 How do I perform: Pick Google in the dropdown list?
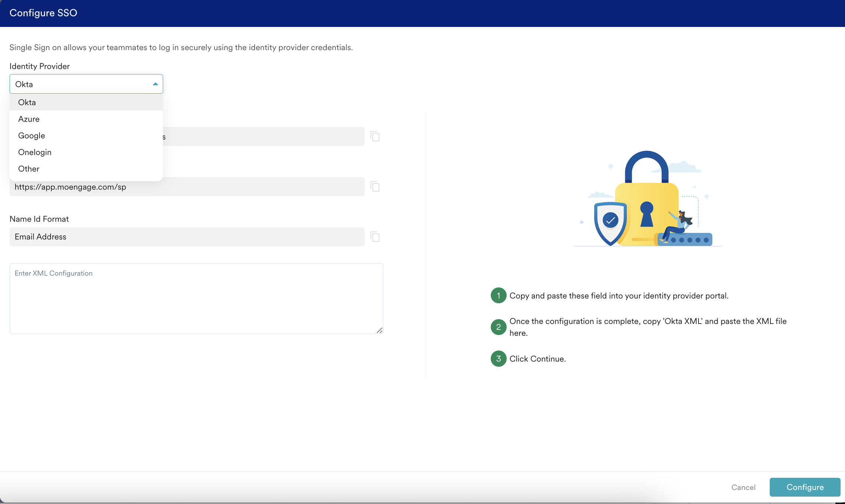tap(31, 135)
